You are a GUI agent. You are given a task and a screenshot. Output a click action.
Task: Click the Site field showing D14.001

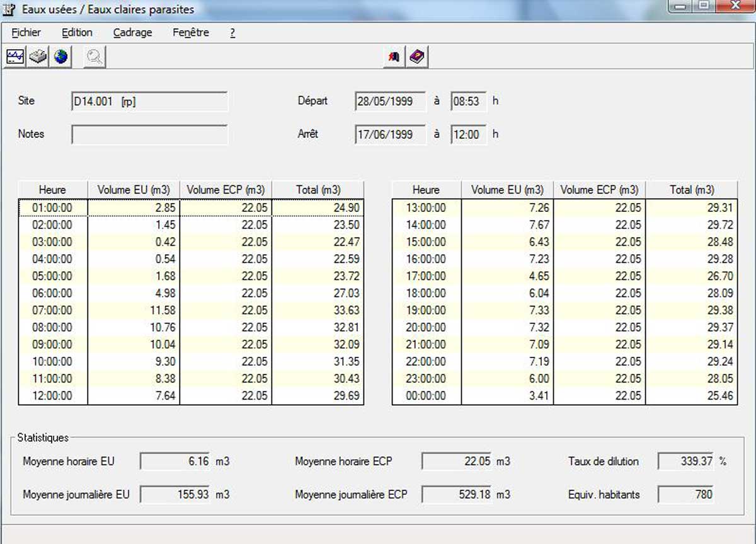(x=149, y=101)
